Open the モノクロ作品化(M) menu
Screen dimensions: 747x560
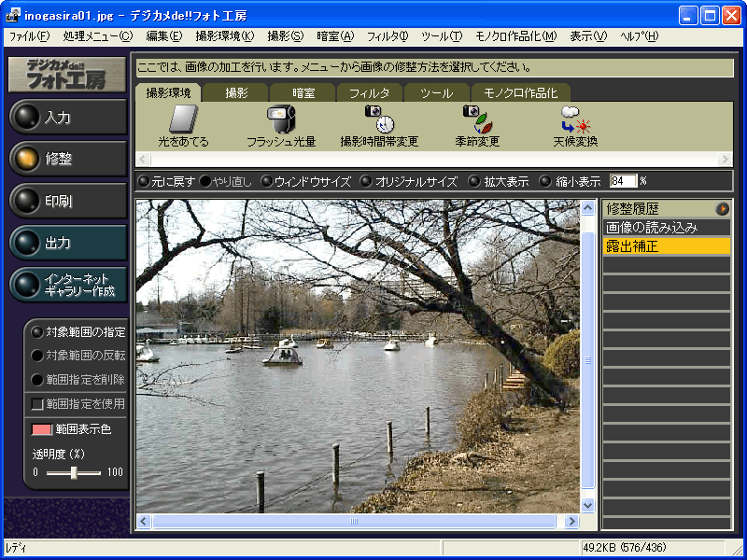(x=516, y=36)
